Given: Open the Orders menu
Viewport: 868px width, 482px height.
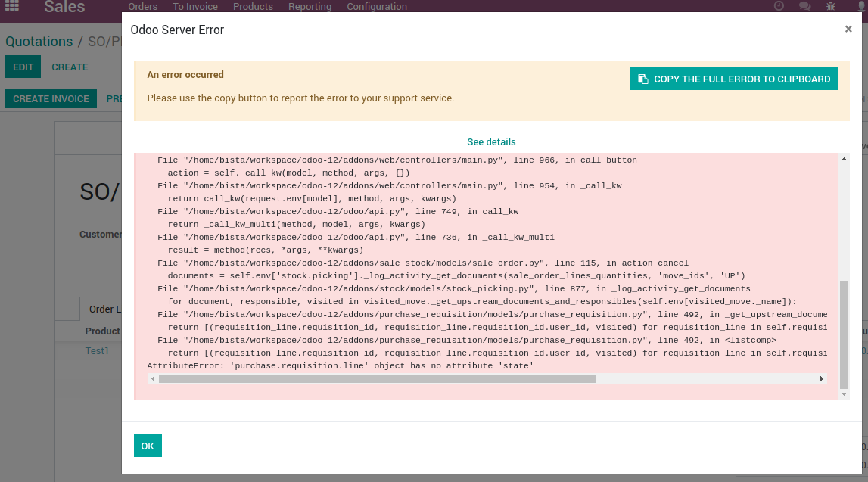Looking at the screenshot, I should 143,7.
